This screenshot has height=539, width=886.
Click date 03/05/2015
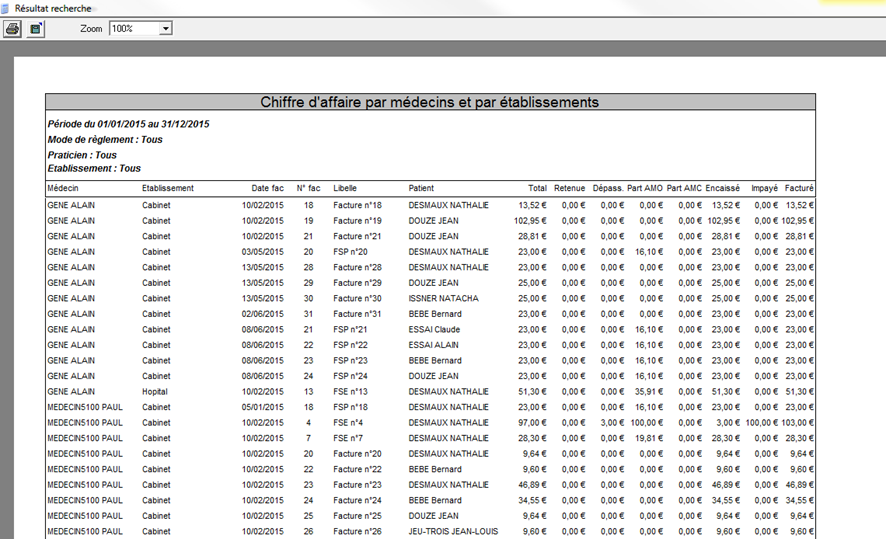point(263,252)
